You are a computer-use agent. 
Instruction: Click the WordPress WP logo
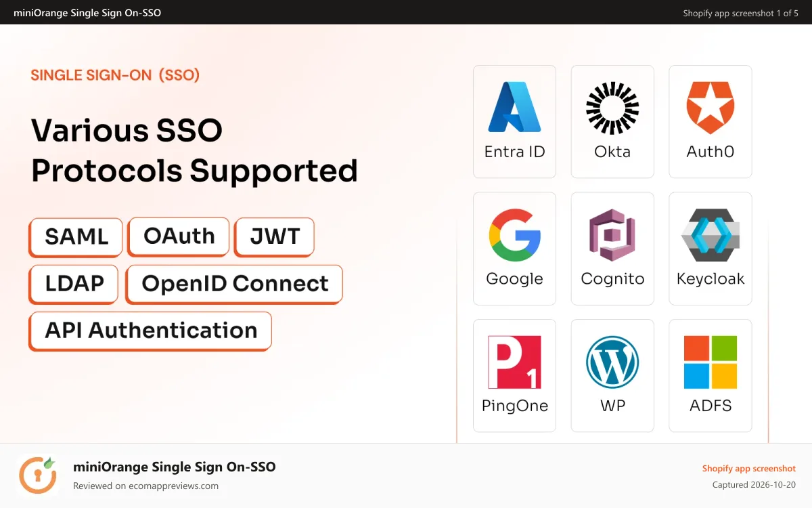tap(612, 362)
